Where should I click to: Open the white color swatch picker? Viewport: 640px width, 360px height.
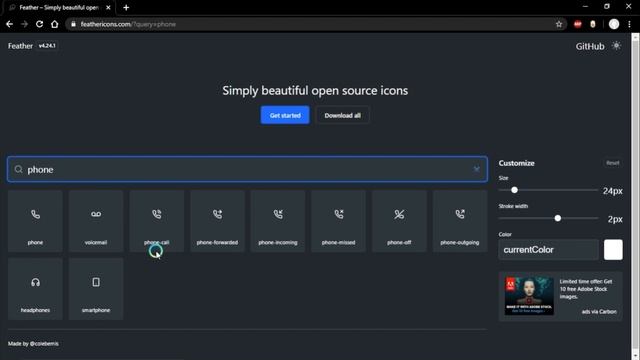613,249
